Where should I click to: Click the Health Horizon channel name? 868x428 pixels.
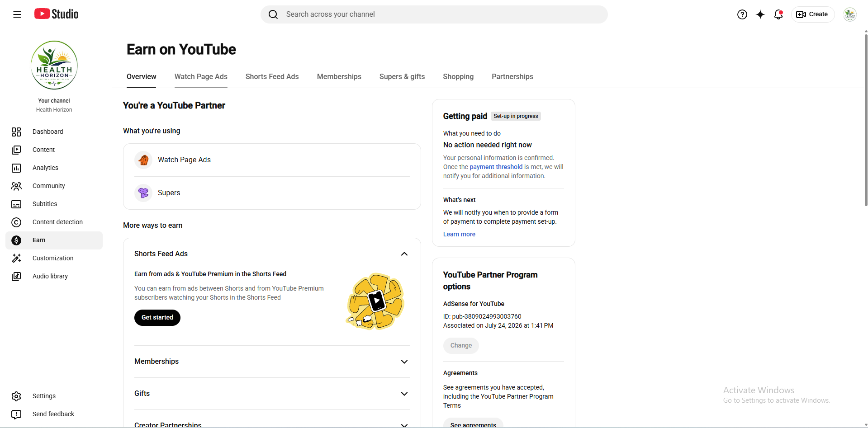54,110
